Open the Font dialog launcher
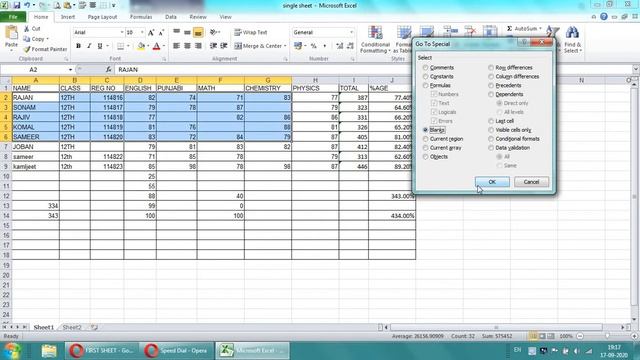 164,59
